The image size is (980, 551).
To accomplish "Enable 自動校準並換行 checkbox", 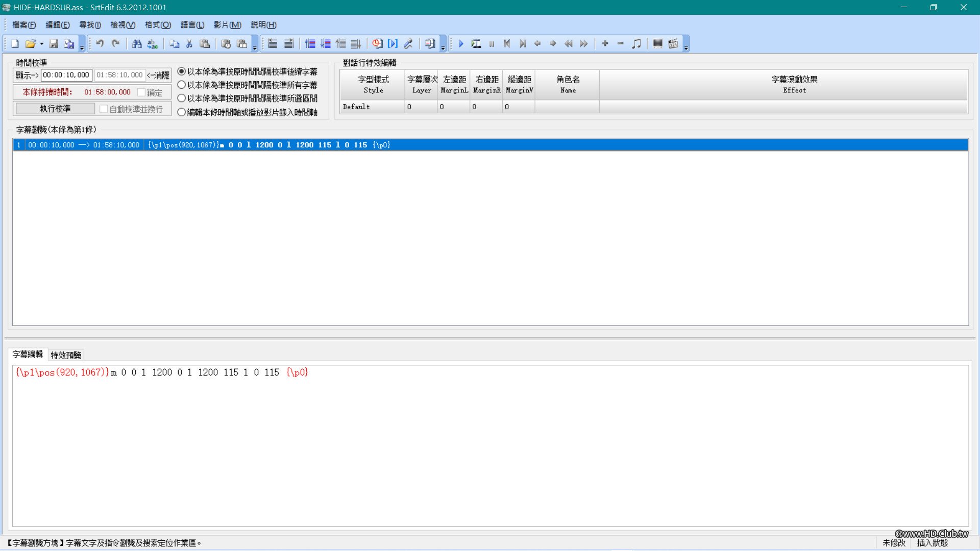I will (x=104, y=109).
